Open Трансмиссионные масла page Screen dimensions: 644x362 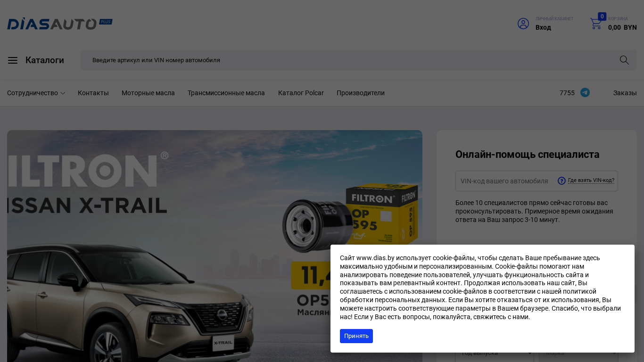point(226,93)
